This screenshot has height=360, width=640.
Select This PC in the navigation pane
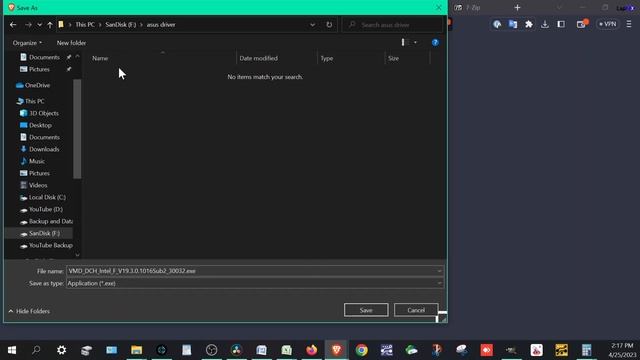tap(31, 101)
